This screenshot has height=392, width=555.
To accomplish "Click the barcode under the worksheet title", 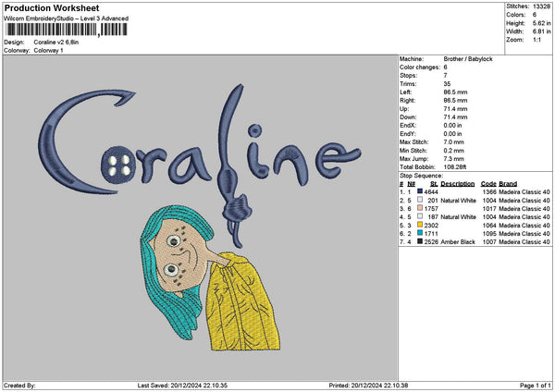I will pyautogui.click(x=67, y=30).
